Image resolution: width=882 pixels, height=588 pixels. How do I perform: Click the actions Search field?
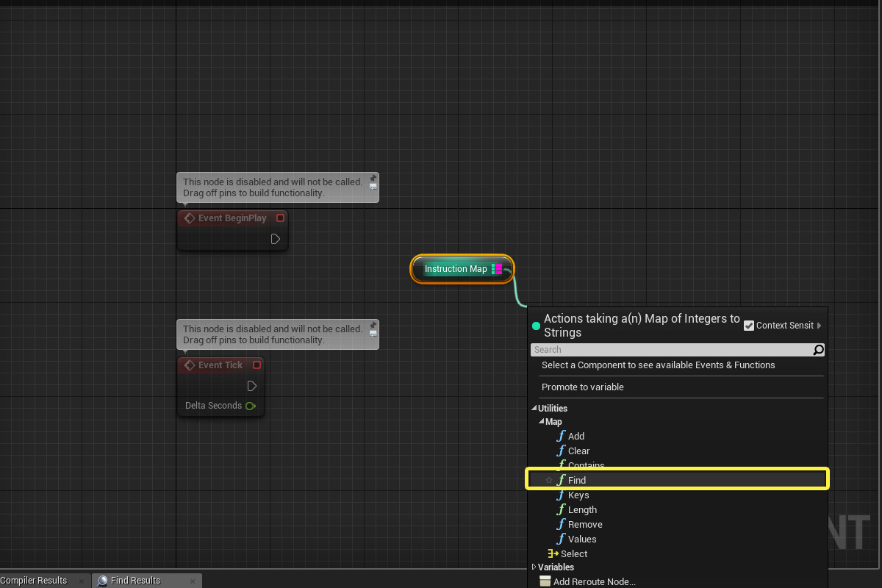669,350
